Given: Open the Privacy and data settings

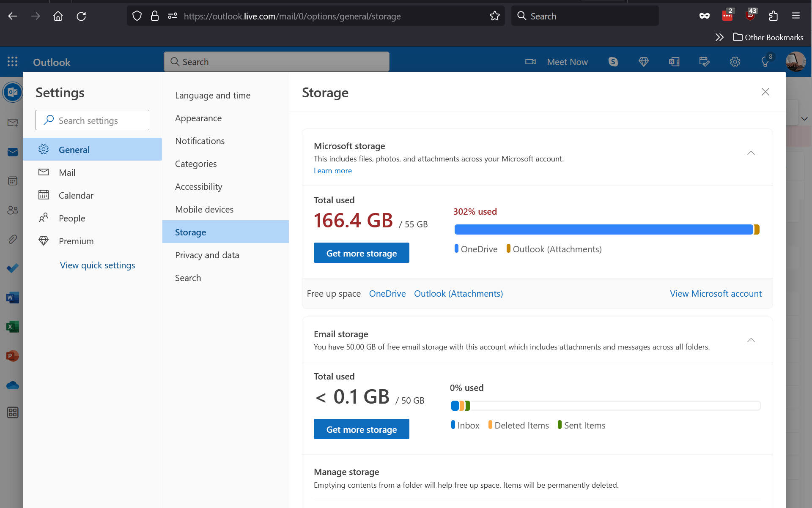Looking at the screenshot, I should (x=207, y=255).
